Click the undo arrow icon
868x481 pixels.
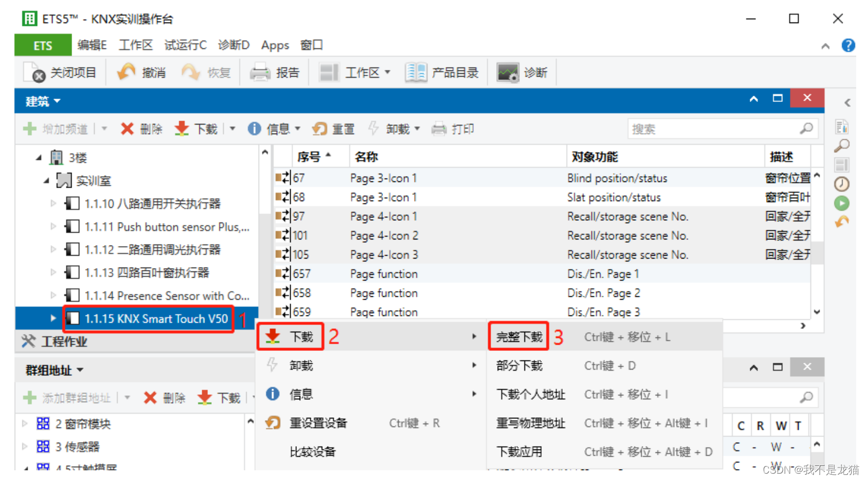pyautogui.click(x=126, y=72)
